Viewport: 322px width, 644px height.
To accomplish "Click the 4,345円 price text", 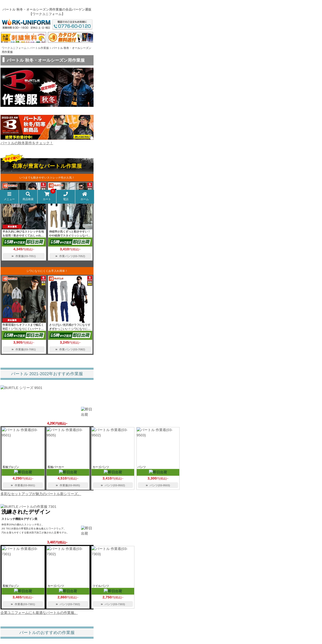I will [24, 249].
